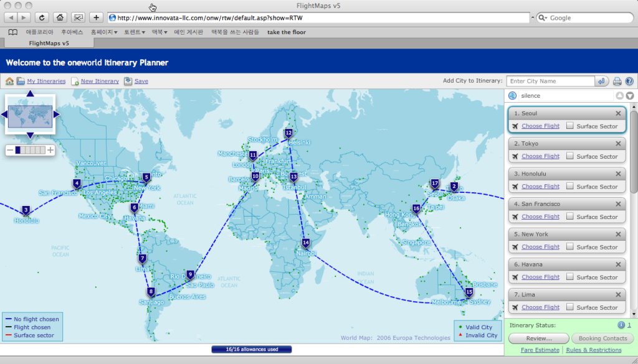The width and height of the screenshot is (638, 364).
Task: Click the Enter City Name field
Action: coord(551,82)
